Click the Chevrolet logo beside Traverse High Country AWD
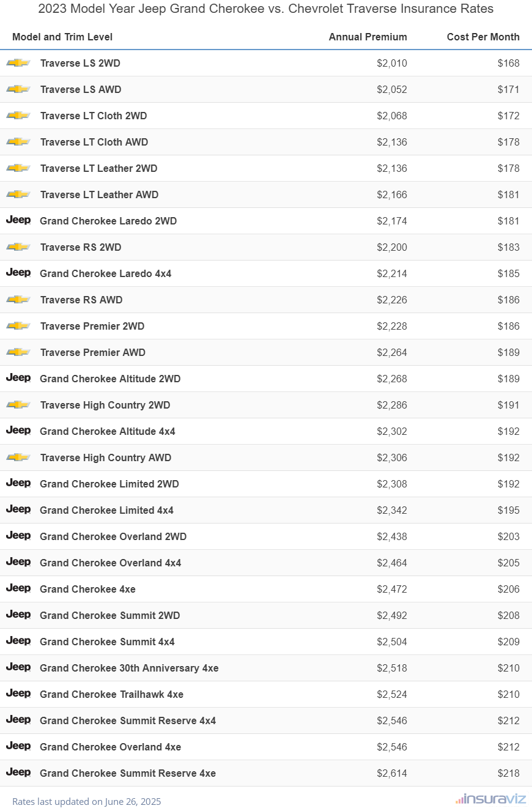Image resolution: width=532 pixels, height=811 pixels. [18, 457]
